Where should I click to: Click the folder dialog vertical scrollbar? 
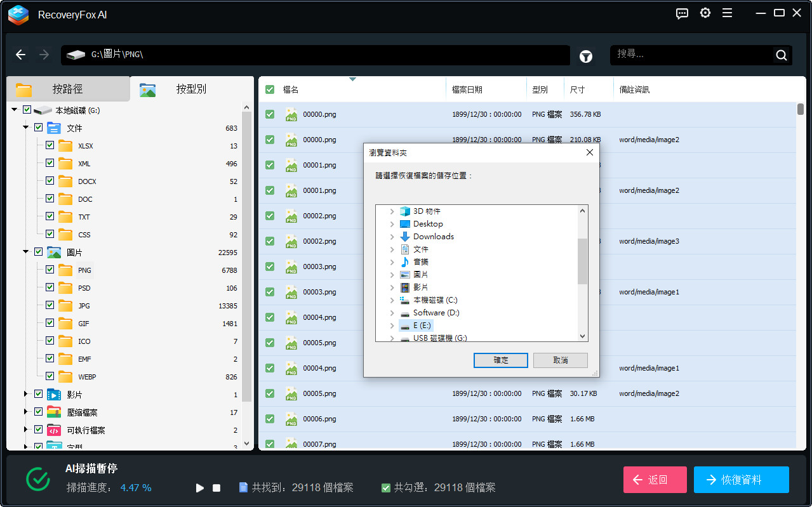(x=582, y=261)
